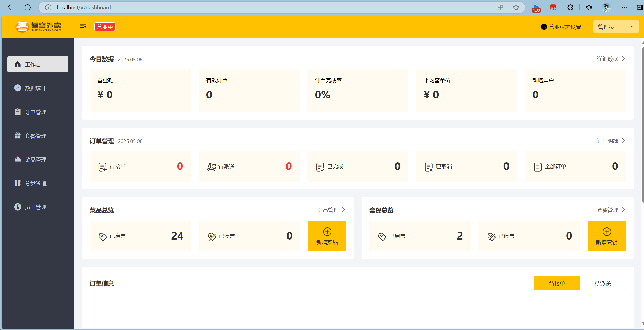Navigate to 菜品管理 in the sidebar
The width and height of the screenshot is (644, 330).
[35, 160]
